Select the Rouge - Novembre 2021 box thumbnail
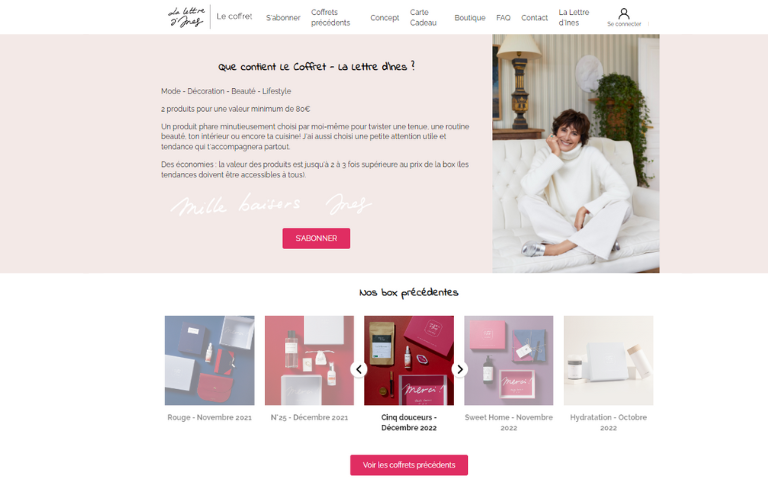768x480 pixels. coord(210,360)
